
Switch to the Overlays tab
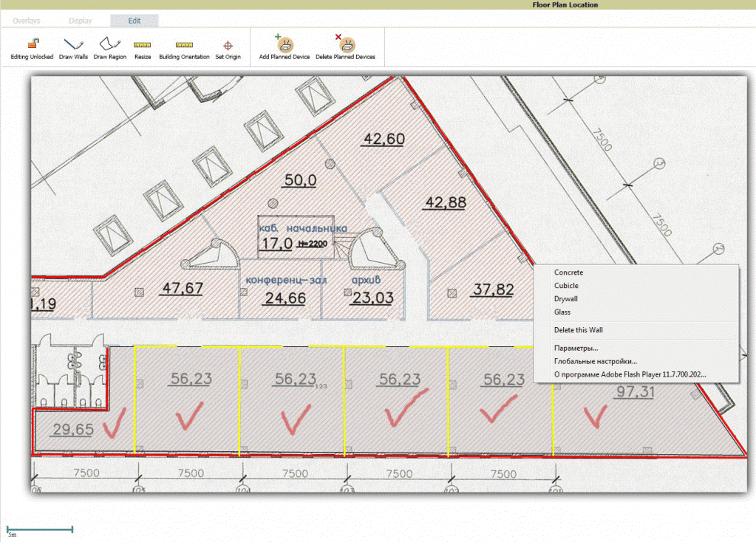27,21
